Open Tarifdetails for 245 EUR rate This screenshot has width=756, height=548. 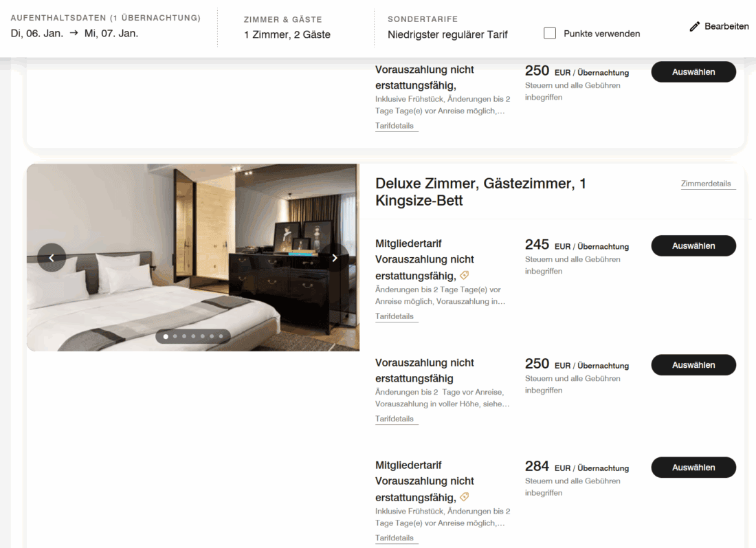tap(394, 316)
